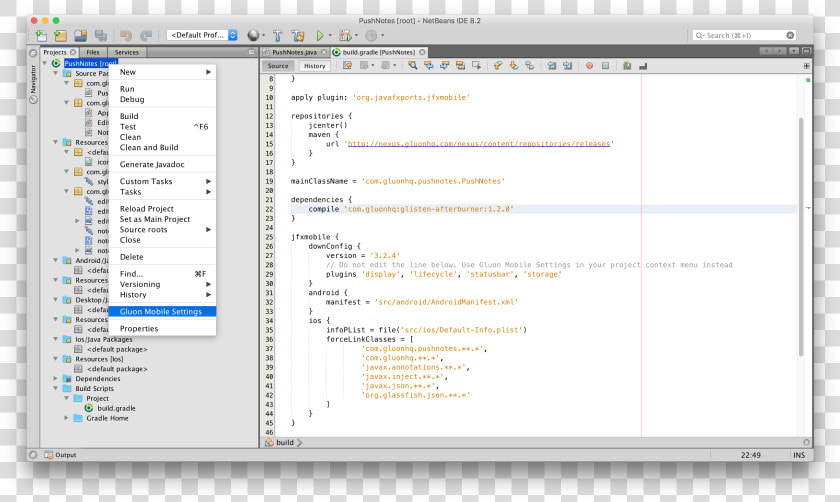Click the Undo arrow icon
Viewport: 840px width, 502px height.
pos(126,35)
